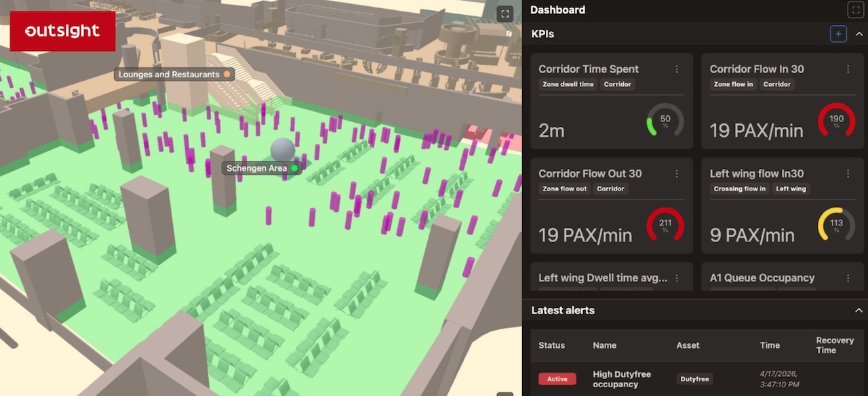Open A1 Queue Occupancy options menu
Viewport: 868px width, 396px height.
pos(848,278)
